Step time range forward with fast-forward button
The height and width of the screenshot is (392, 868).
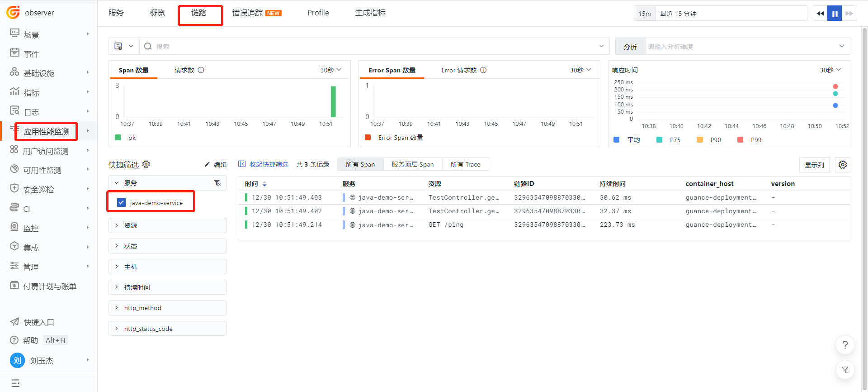tap(849, 14)
